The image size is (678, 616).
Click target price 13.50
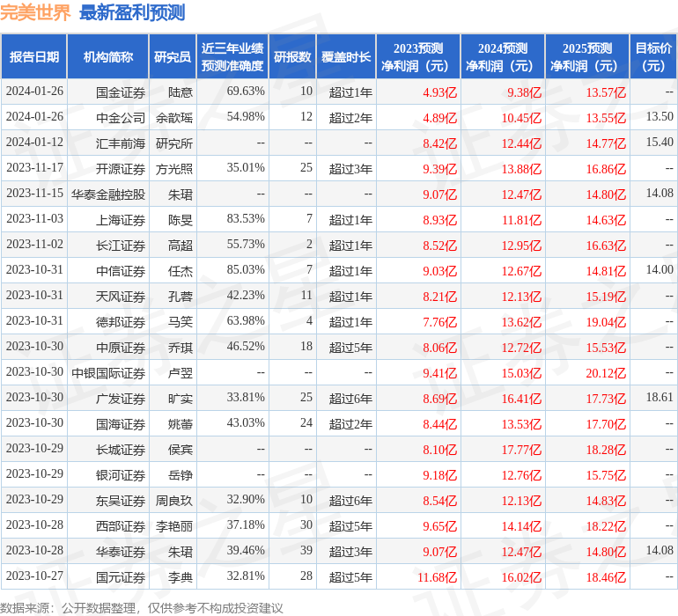pyautogui.click(x=660, y=117)
